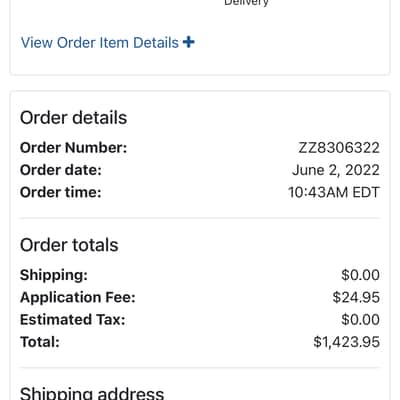Click the Shipping address heading

click(x=92, y=393)
